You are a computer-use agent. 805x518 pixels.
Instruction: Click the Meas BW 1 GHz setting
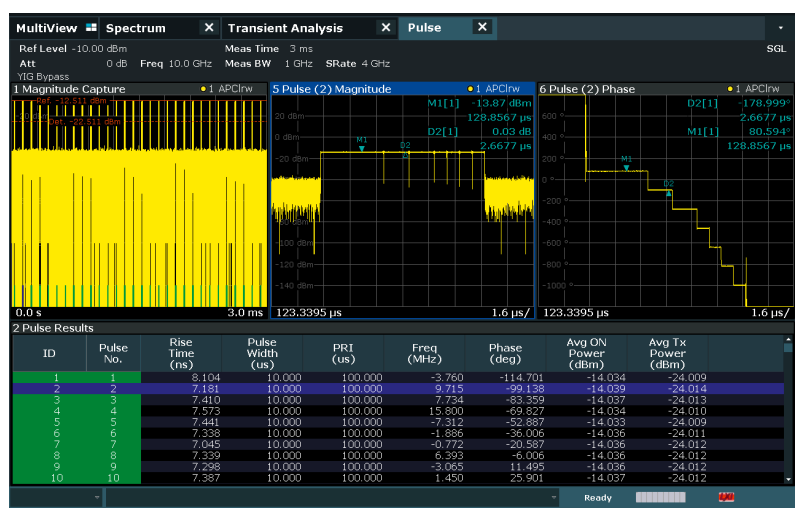coord(269,64)
